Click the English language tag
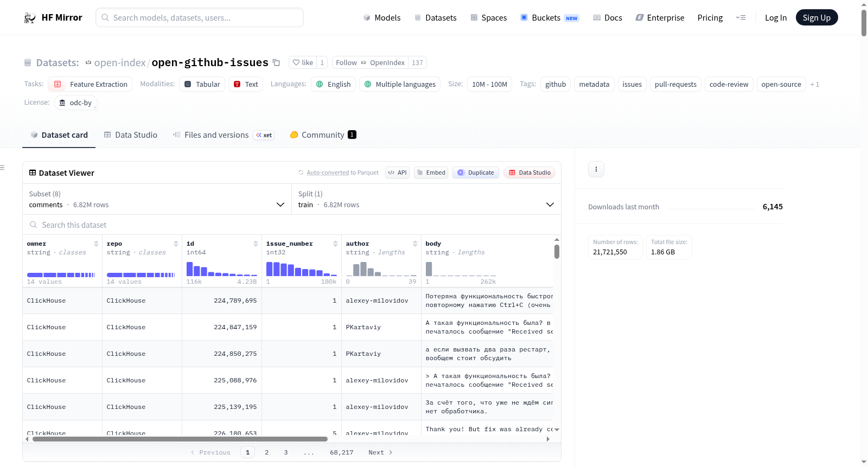Image resolution: width=868 pixels, height=467 pixels. 333,84
